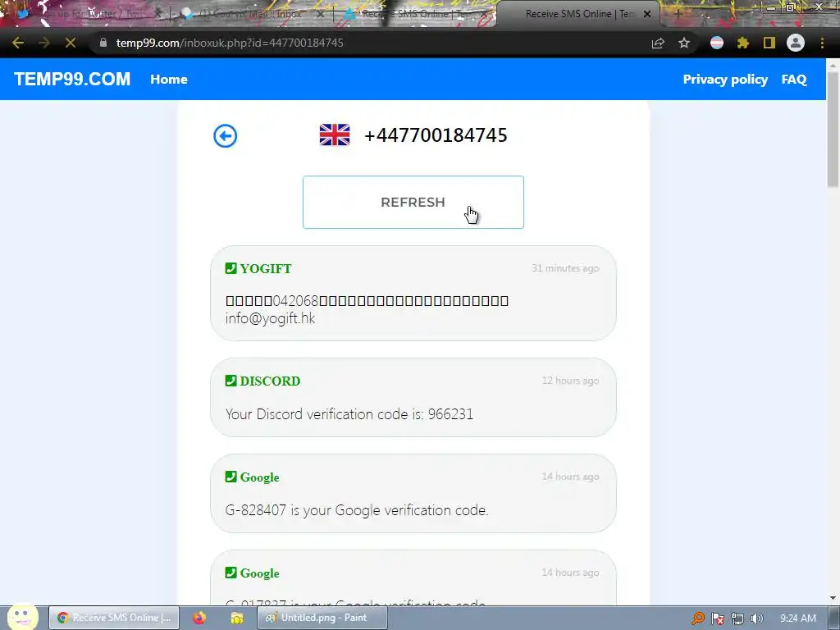
Task: Open the file explorer folder icon on the taskbar
Action: 237,618
